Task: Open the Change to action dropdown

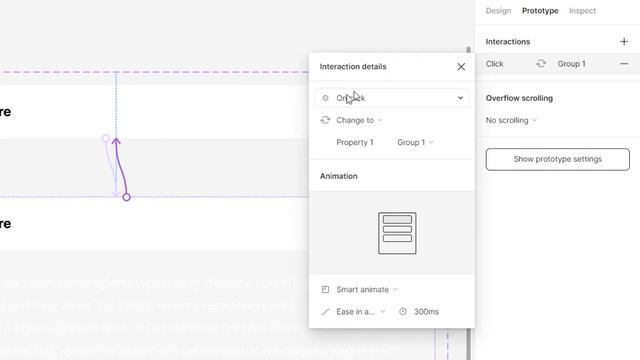Action: [359, 120]
